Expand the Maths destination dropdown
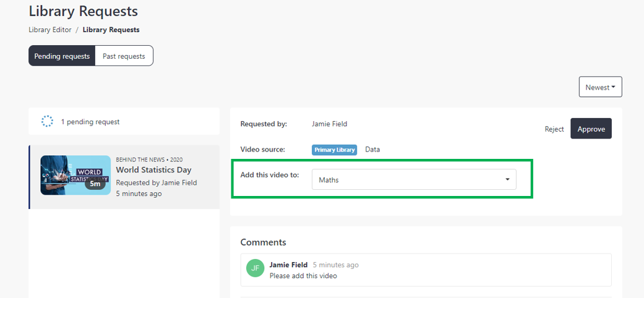644x319 pixels. click(414, 180)
